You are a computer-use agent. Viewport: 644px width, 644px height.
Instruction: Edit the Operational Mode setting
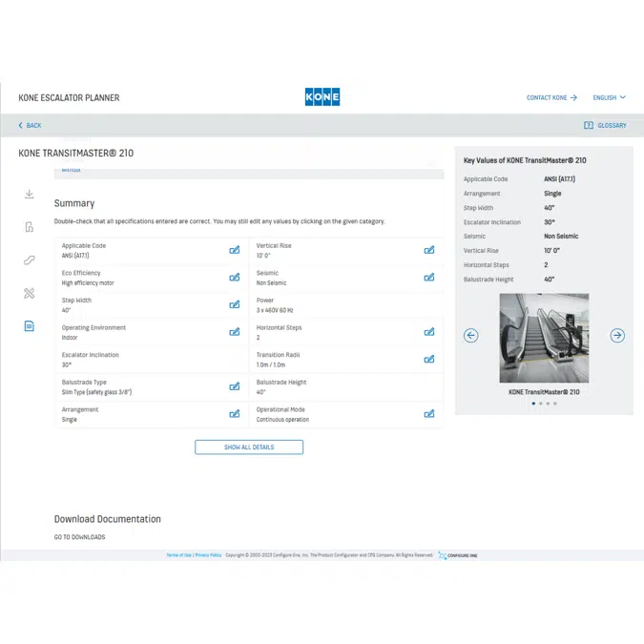(x=429, y=413)
